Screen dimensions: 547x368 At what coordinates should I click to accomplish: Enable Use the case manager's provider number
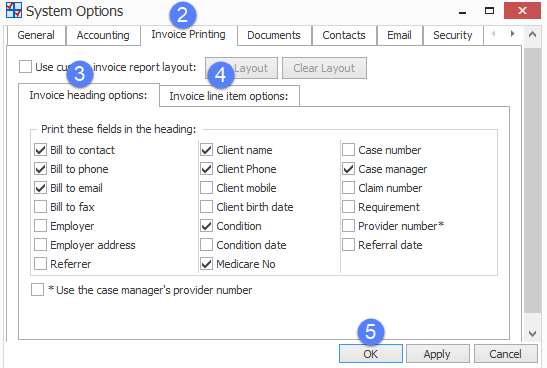(37, 290)
